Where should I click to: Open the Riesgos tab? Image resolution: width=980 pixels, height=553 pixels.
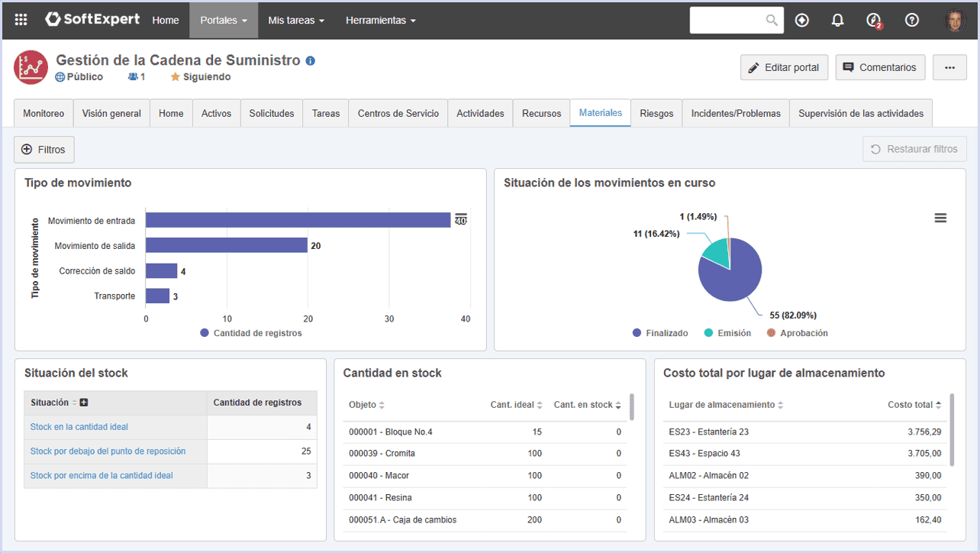tap(656, 113)
